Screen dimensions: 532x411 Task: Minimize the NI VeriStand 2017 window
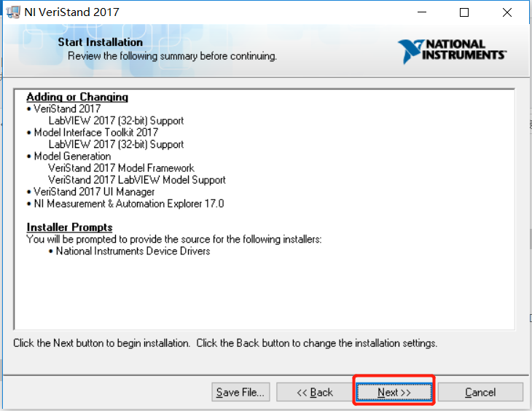[x=422, y=12]
